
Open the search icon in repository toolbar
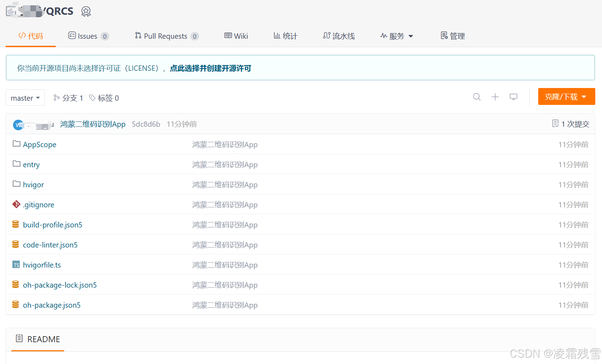tap(477, 97)
